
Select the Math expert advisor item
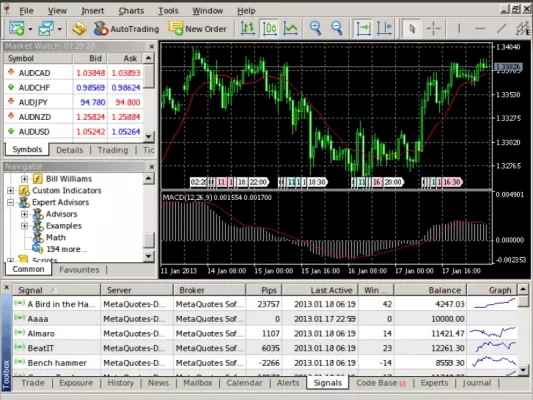coord(56,238)
